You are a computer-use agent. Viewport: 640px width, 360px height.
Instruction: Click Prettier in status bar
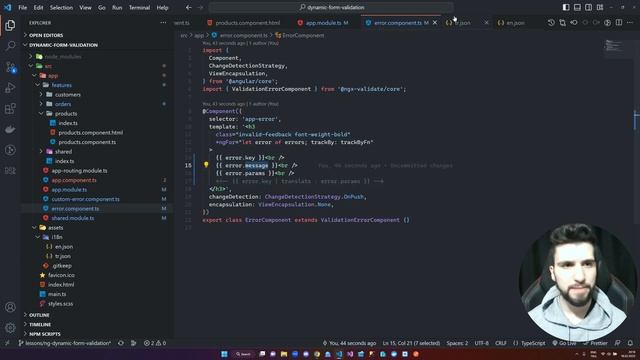(x=596, y=343)
